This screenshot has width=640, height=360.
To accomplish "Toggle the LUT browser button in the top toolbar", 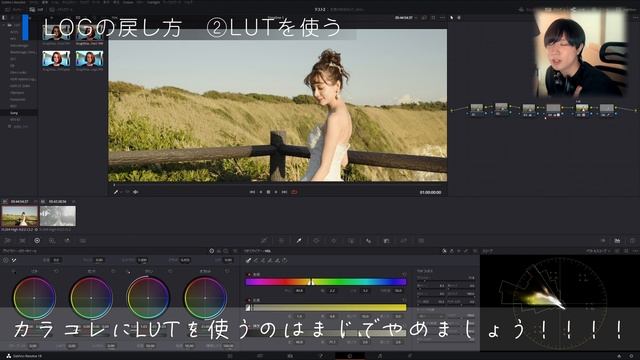I will 36,9.
